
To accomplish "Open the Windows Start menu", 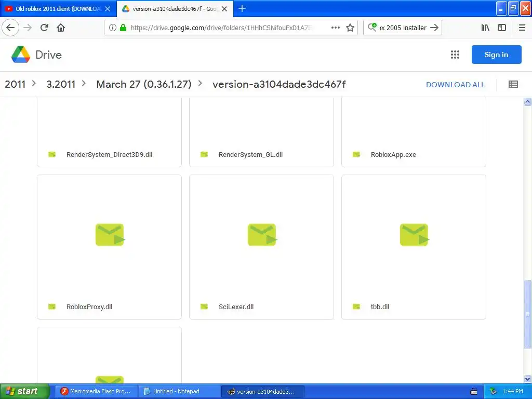I will (24, 391).
